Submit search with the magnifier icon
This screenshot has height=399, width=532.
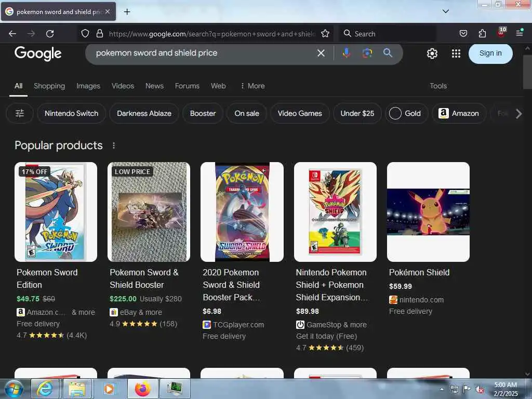pyautogui.click(x=388, y=53)
